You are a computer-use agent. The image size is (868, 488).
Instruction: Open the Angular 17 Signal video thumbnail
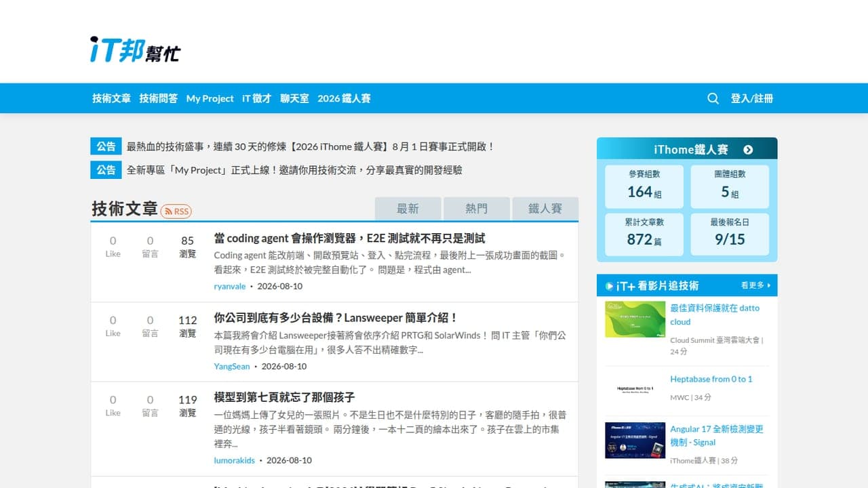click(635, 441)
